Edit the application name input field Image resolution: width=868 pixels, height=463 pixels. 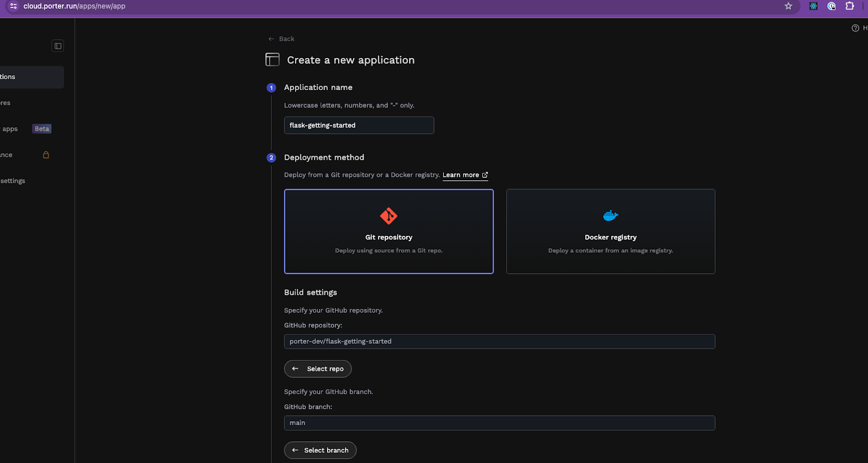point(359,125)
